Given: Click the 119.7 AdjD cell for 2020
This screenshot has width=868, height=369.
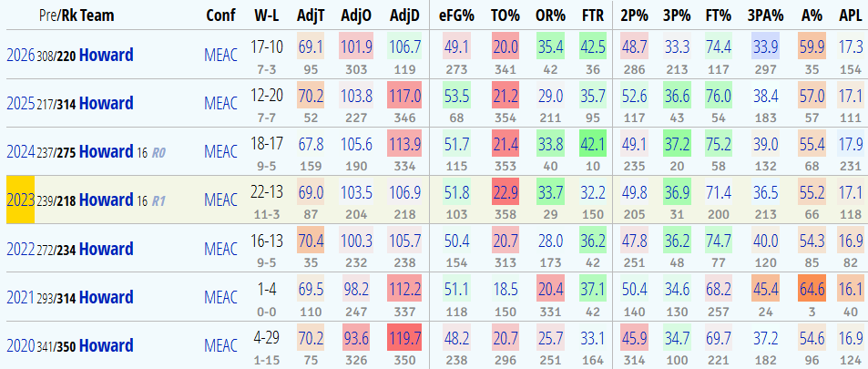Looking at the screenshot, I should [403, 338].
